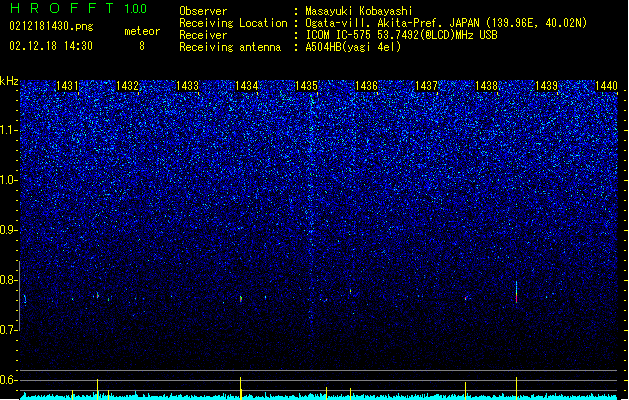The width and height of the screenshot is (629, 400).
Task: Click the 1440 time axis label
Action: coord(606,86)
